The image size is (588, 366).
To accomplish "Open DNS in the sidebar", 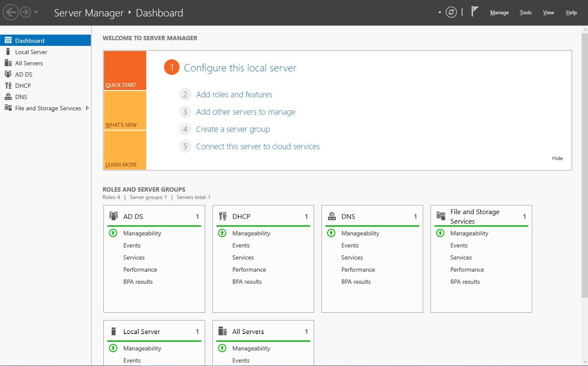I will coord(45,96).
